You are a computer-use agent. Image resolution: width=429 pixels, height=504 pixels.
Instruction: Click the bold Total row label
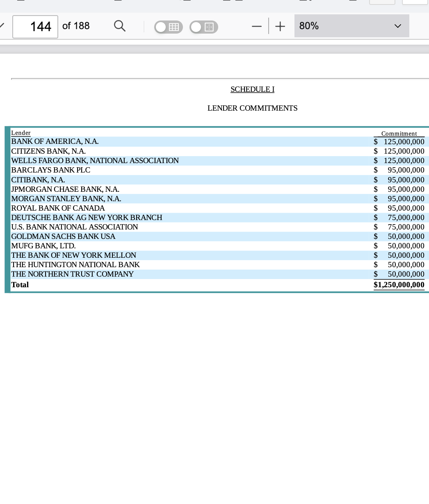(x=20, y=285)
